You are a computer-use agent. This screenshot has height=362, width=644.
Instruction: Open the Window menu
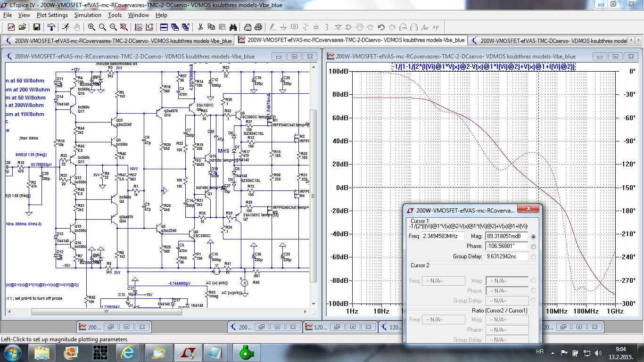[139, 15]
